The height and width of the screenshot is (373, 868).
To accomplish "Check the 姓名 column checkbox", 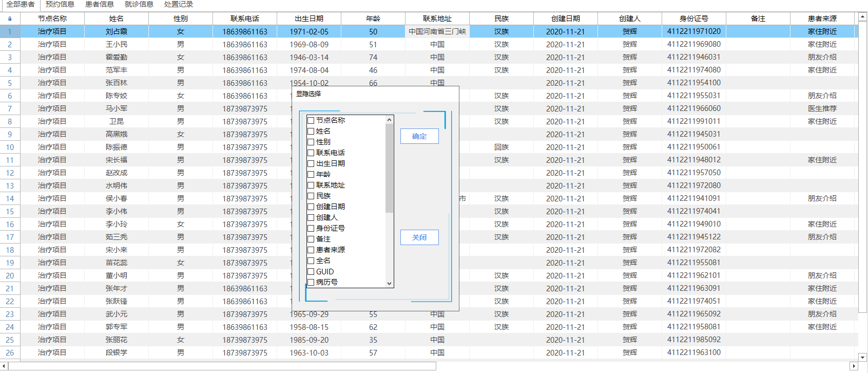I will click(311, 132).
